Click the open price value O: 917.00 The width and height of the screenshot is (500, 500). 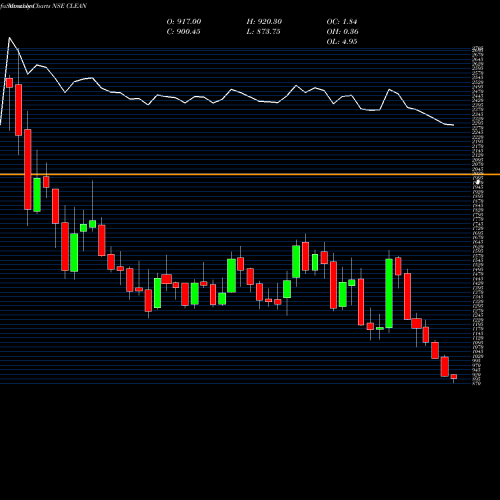coord(184,22)
